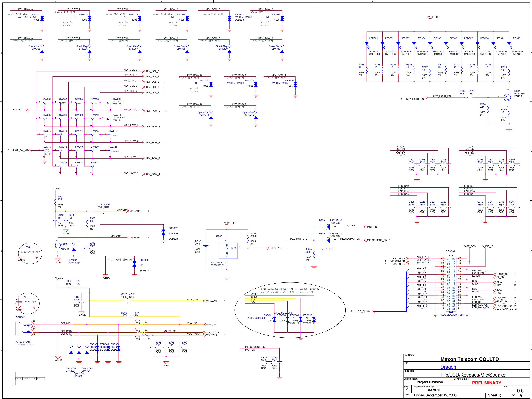Screen dimensions: 532x399
Task: Select the 'AJ427-6-SMT' part number
Action: coord(23,342)
